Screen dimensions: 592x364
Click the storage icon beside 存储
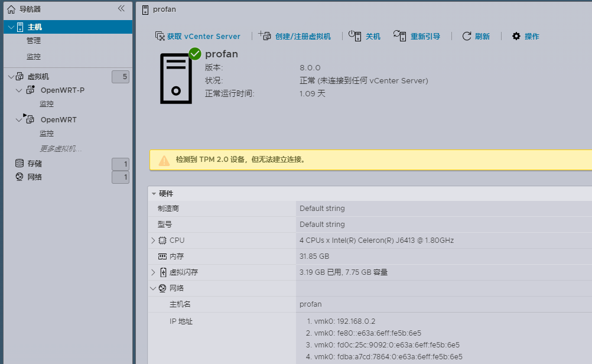(19, 163)
